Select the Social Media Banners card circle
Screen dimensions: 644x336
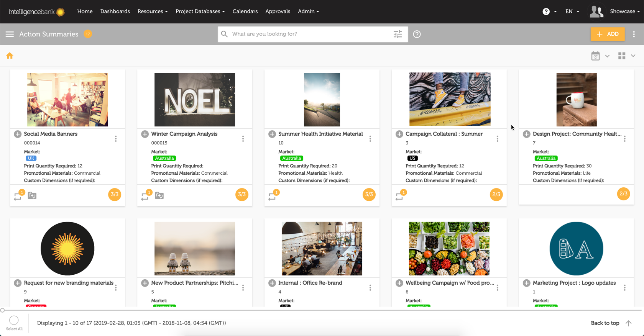(x=18, y=134)
